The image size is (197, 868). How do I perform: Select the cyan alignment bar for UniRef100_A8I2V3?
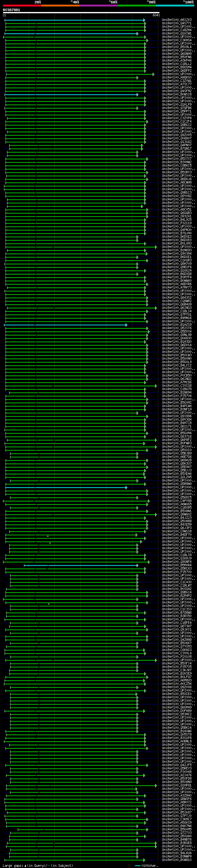point(75,20)
